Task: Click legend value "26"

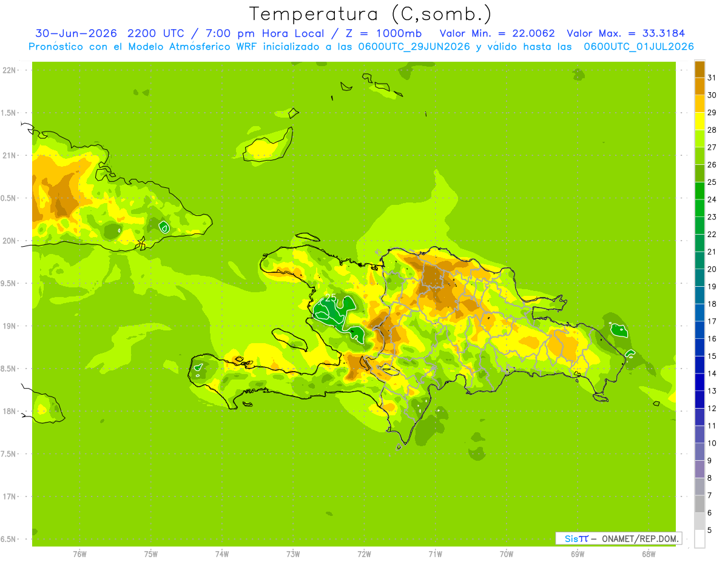Action: pyautogui.click(x=712, y=164)
